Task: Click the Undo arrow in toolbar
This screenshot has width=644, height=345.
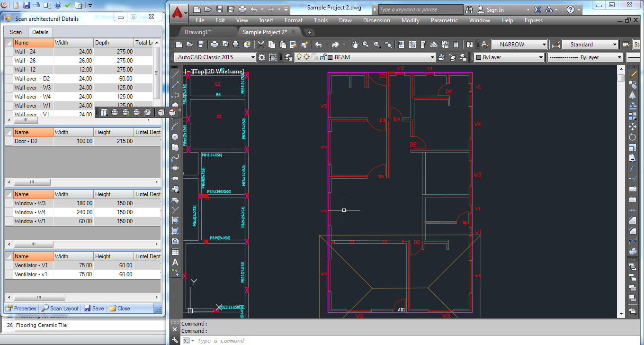Action: 319,45
